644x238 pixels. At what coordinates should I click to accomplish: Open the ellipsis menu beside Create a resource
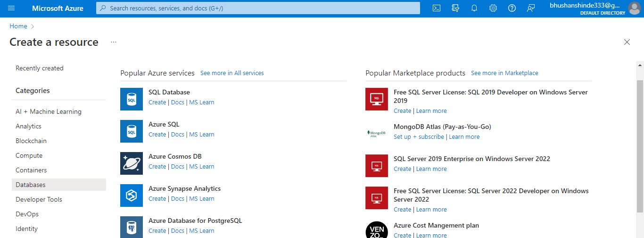[x=114, y=42]
